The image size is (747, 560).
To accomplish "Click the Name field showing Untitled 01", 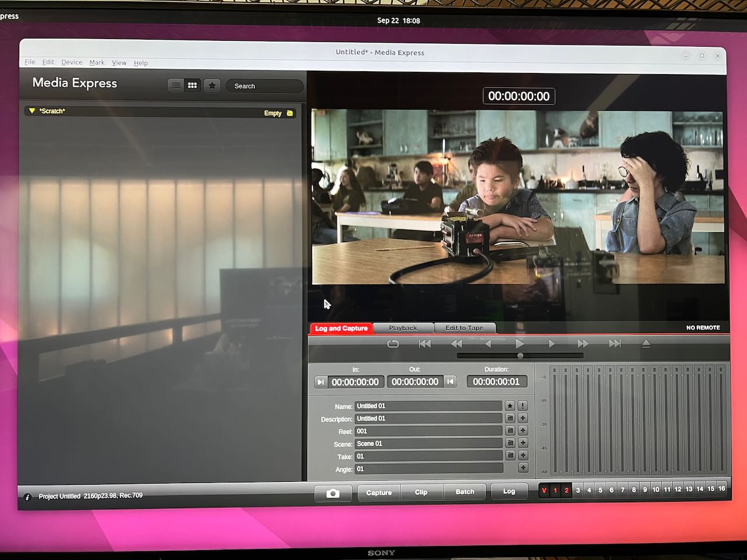I will click(429, 405).
